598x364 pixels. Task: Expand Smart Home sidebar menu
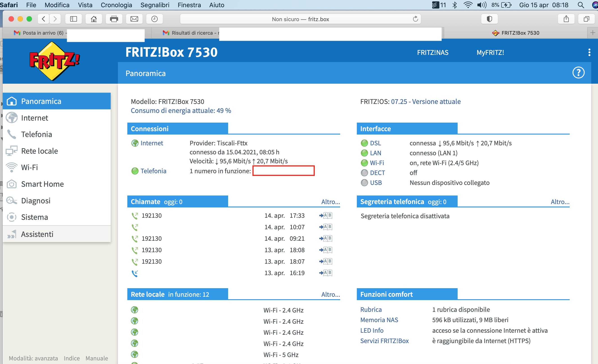click(57, 184)
